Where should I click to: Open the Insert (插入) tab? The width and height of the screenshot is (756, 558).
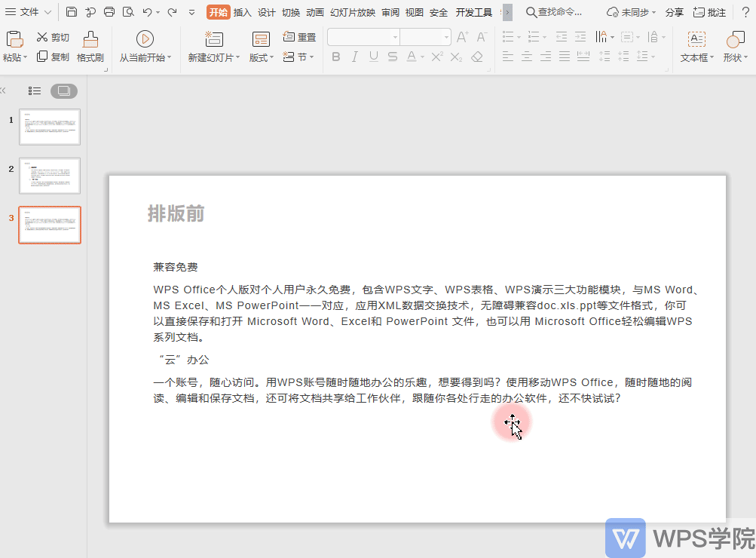pyautogui.click(x=243, y=13)
